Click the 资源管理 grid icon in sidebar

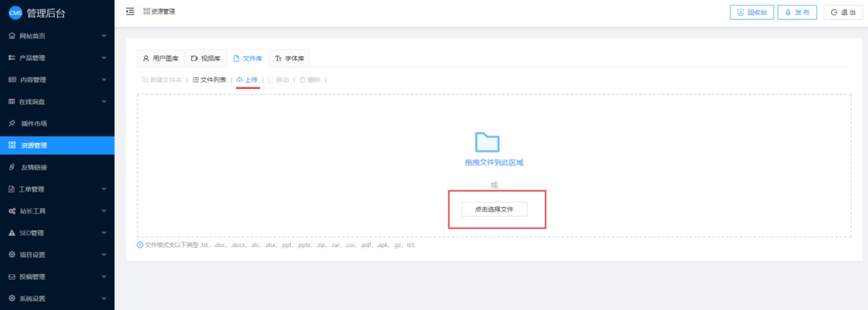coord(12,145)
